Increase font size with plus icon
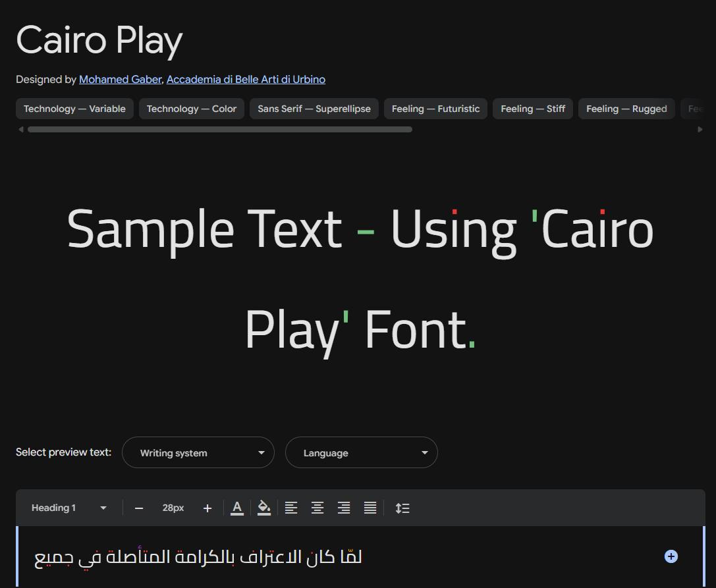716x588 pixels. click(207, 508)
